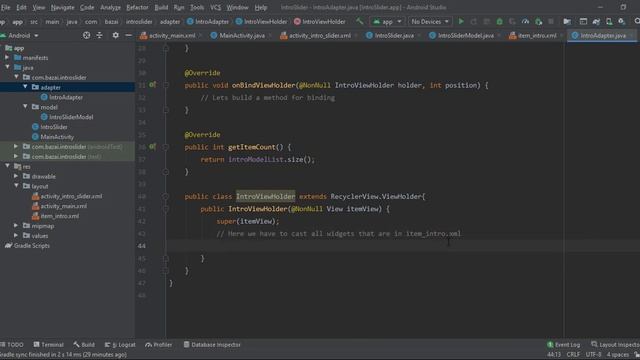This screenshot has width=640, height=360.
Task: Open the app run configuration dropdown
Action: 387,21
